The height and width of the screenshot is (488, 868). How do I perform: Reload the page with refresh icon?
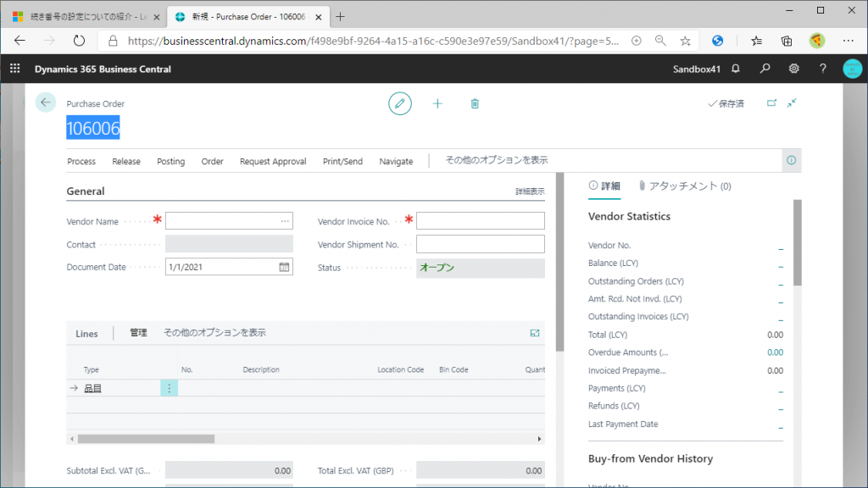pyautogui.click(x=79, y=41)
